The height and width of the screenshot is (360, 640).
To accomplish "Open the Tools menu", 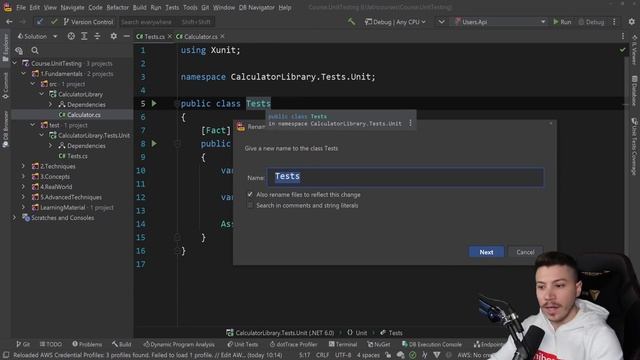I will (190, 7).
